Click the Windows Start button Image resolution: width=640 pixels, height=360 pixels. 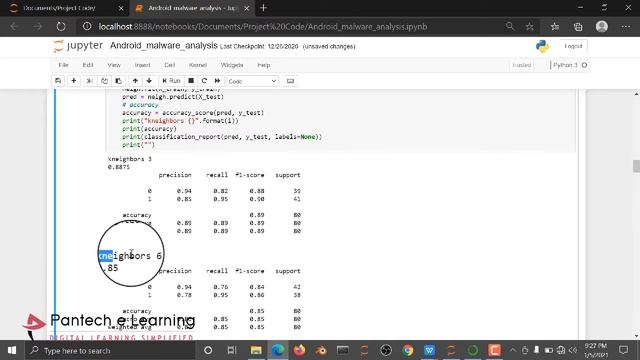point(12,350)
